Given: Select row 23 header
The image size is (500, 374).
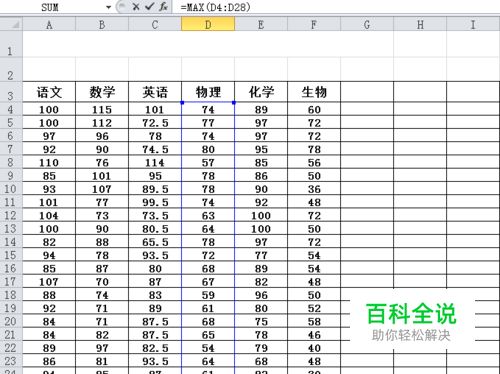Looking at the screenshot, I should (11, 361).
